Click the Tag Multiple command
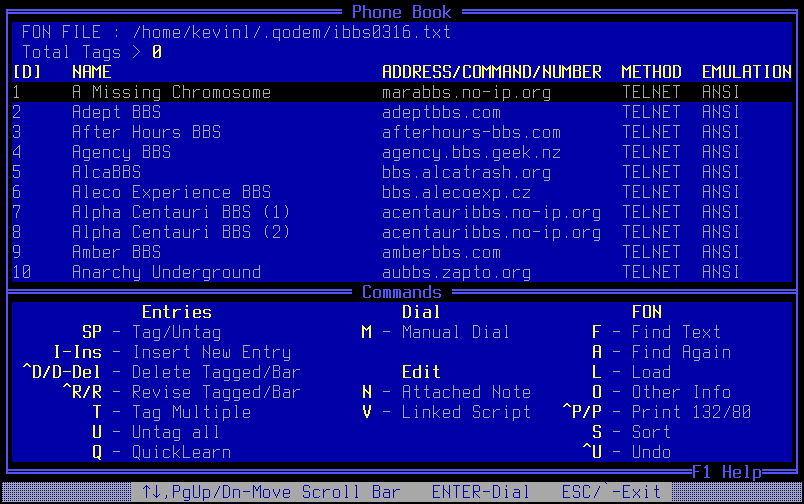 191,412
